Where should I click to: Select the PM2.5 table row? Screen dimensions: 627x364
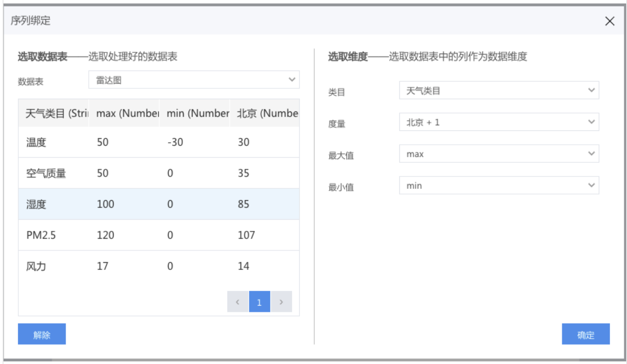(x=159, y=235)
